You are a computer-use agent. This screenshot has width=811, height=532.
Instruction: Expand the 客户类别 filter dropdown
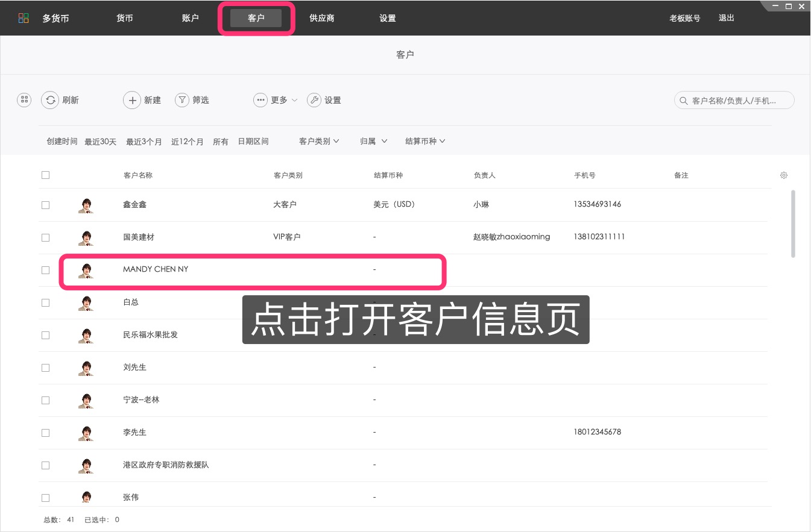(319, 141)
